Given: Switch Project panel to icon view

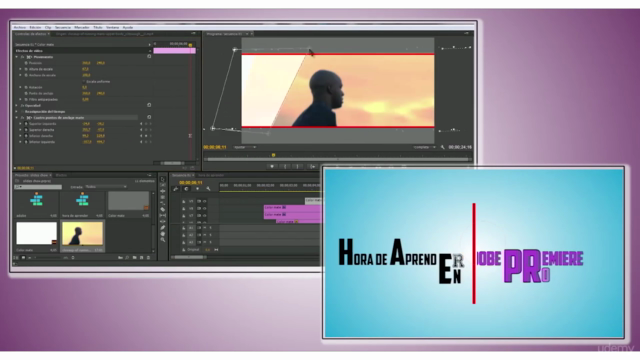Looking at the screenshot, I should pyautogui.click(x=23, y=258).
